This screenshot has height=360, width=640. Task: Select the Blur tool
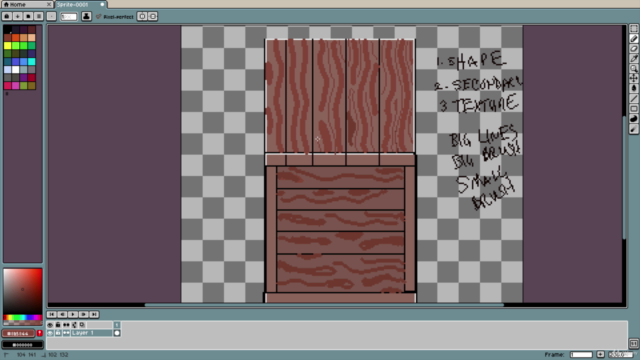click(633, 129)
